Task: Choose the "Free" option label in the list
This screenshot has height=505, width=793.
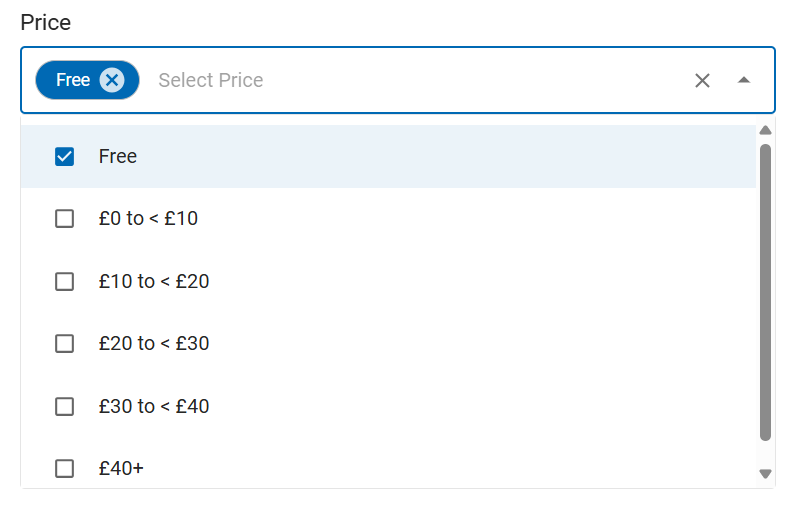Action: pos(118,157)
